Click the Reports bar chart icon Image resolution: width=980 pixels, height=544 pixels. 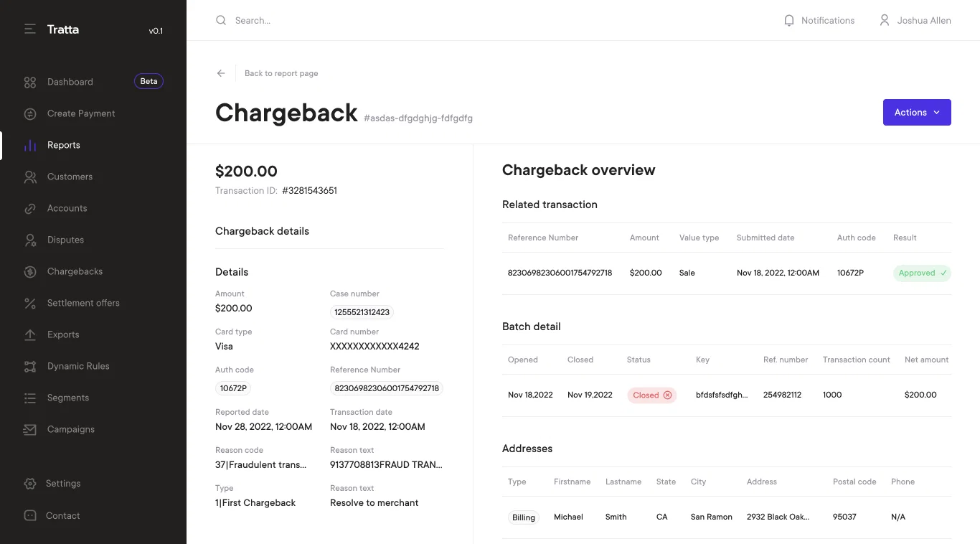pyautogui.click(x=29, y=145)
